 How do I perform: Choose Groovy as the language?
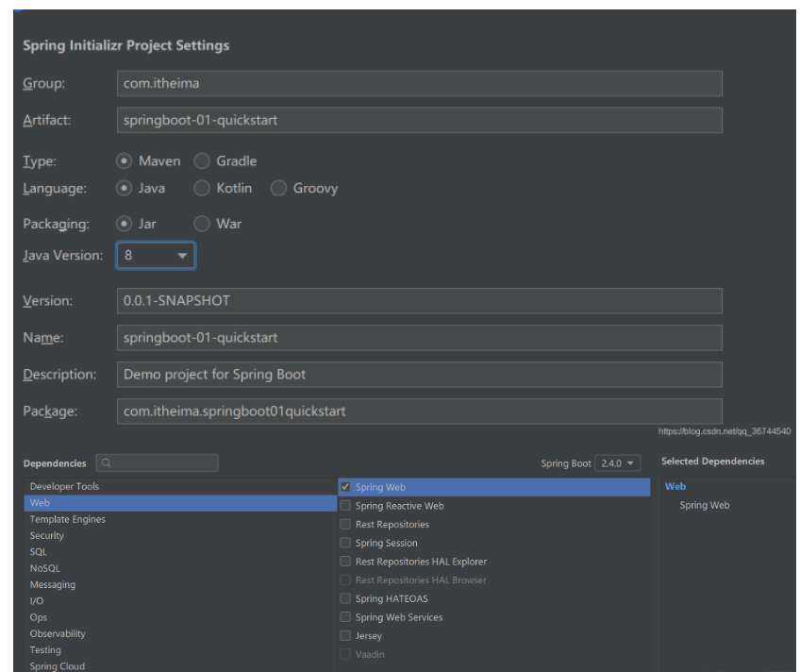(x=278, y=188)
